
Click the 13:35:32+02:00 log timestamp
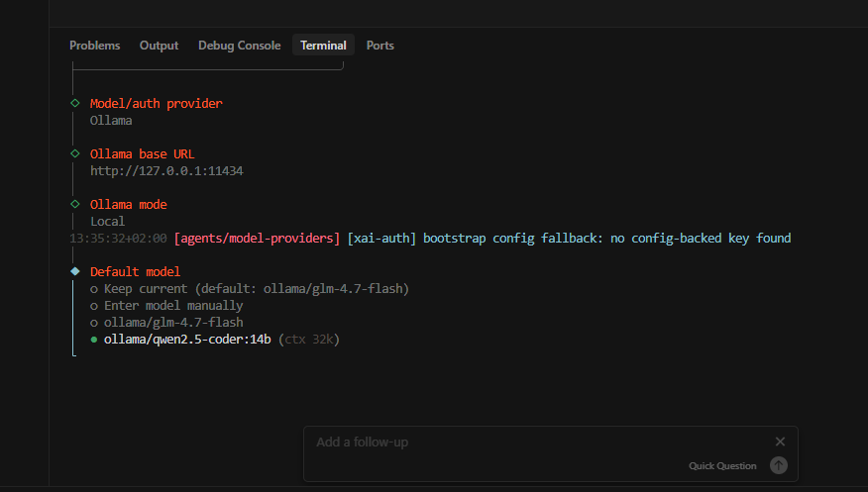(118, 239)
